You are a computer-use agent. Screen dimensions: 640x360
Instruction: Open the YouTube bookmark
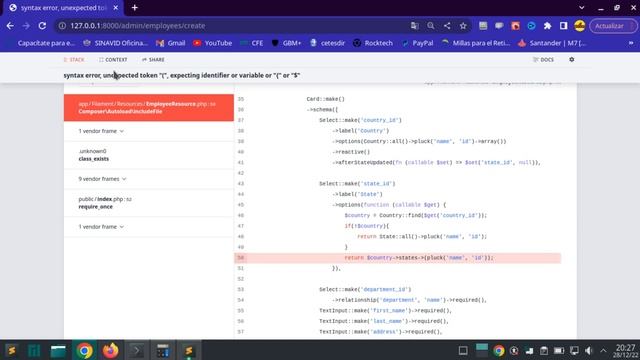point(212,43)
